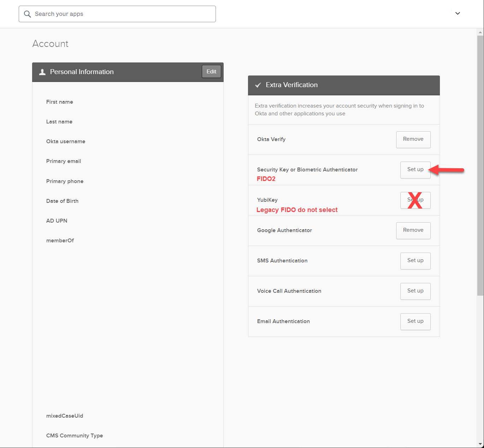Click the scrollbar down arrow

coord(480,444)
